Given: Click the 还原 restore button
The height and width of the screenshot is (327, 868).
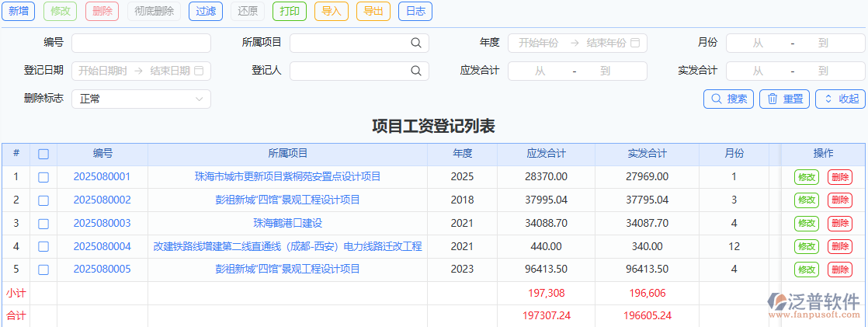Looking at the screenshot, I should pyautogui.click(x=248, y=11).
